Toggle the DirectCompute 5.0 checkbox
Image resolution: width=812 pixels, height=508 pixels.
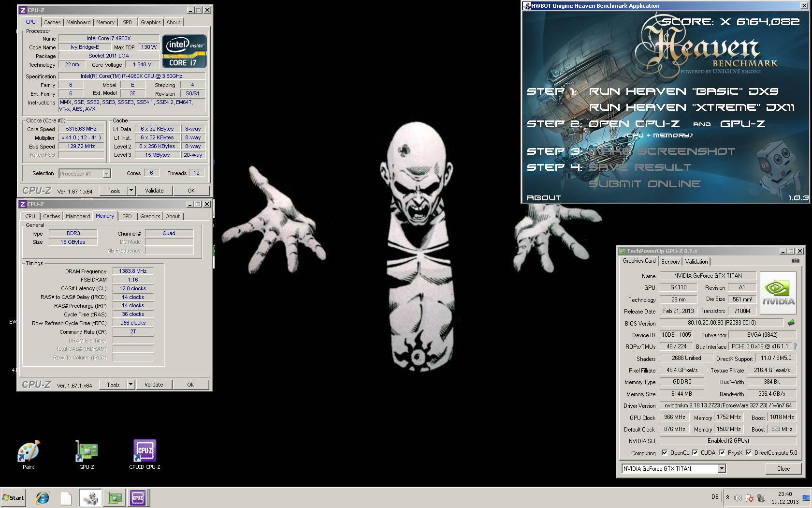pos(749,453)
